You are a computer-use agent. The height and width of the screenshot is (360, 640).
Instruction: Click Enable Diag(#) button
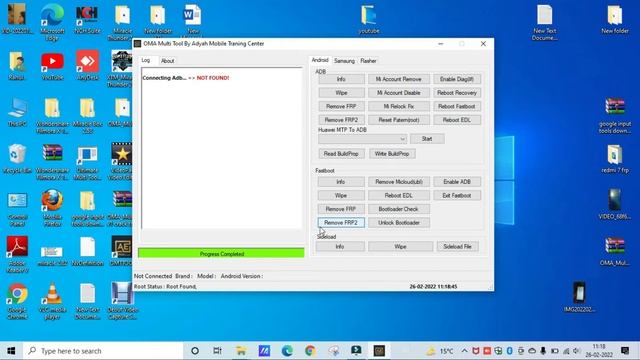[x=457, y=79]
